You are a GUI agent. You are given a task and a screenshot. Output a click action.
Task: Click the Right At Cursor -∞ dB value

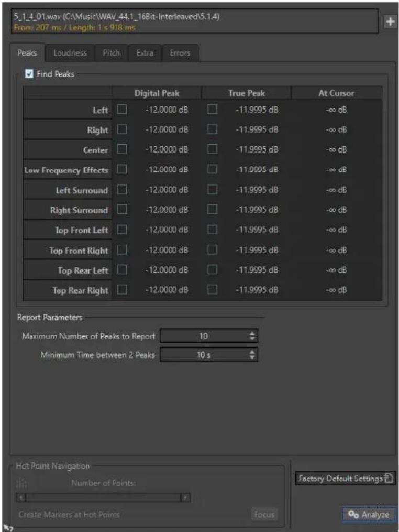(336, 129)
